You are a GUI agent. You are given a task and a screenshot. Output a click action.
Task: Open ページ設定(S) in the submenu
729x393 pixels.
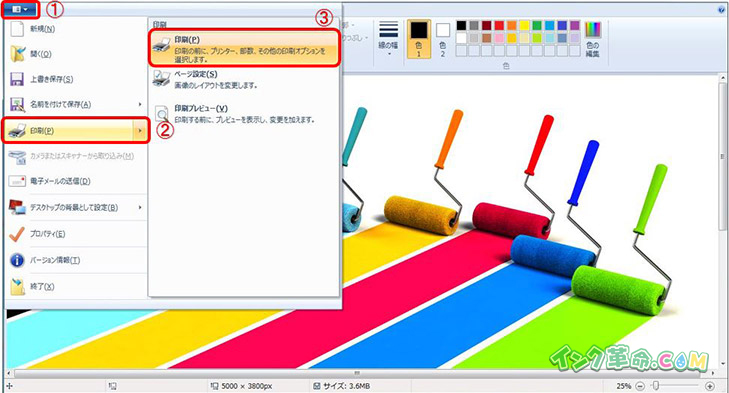245,80
